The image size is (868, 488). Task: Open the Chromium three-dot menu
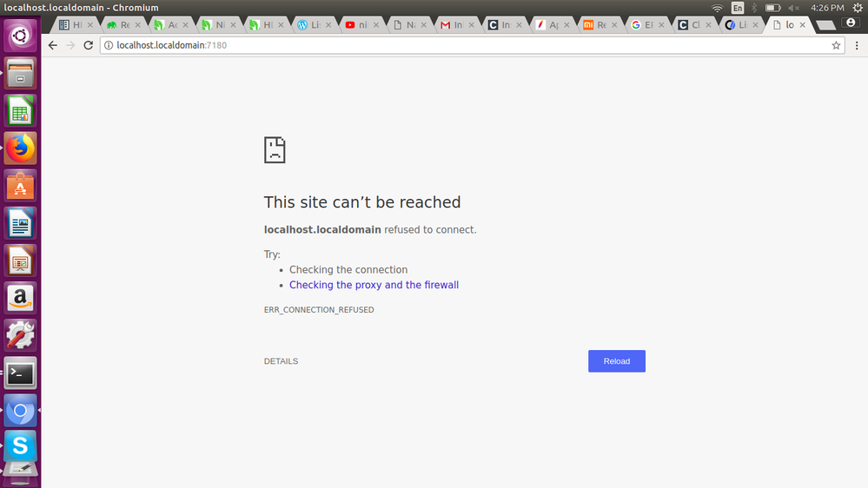[x=857, y=45]
